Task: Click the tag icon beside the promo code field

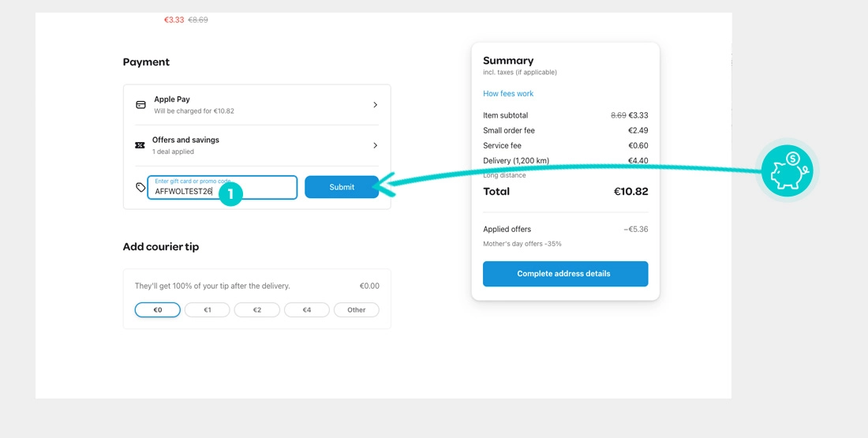Action: point(140,187)
